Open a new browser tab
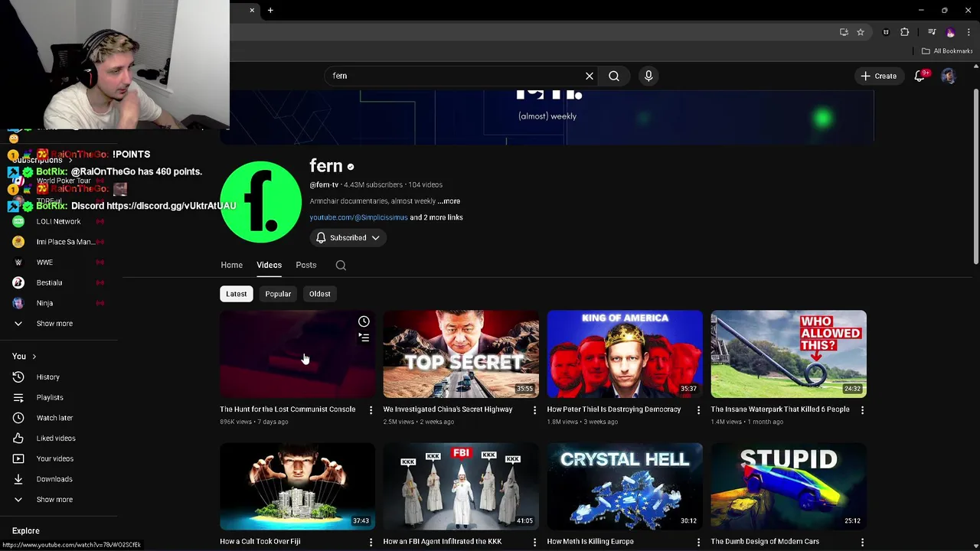980x551 pixels. 270,10
